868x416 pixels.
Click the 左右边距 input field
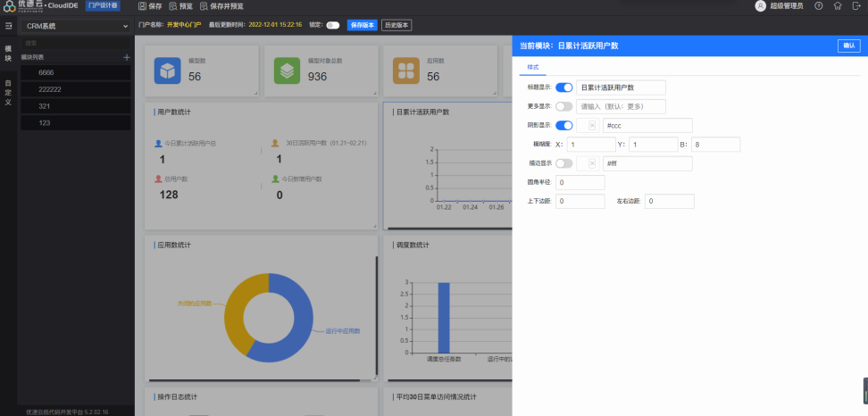[x=670, y=202]
